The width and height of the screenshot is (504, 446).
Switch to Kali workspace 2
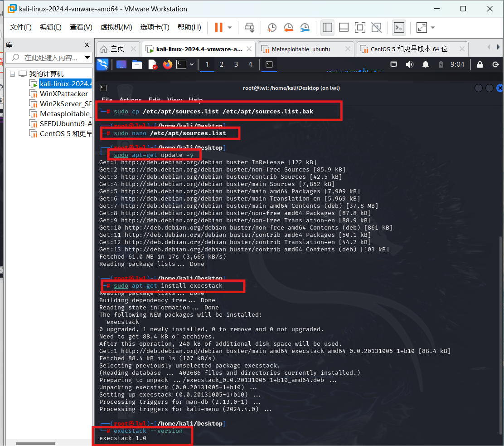(222, 65)
